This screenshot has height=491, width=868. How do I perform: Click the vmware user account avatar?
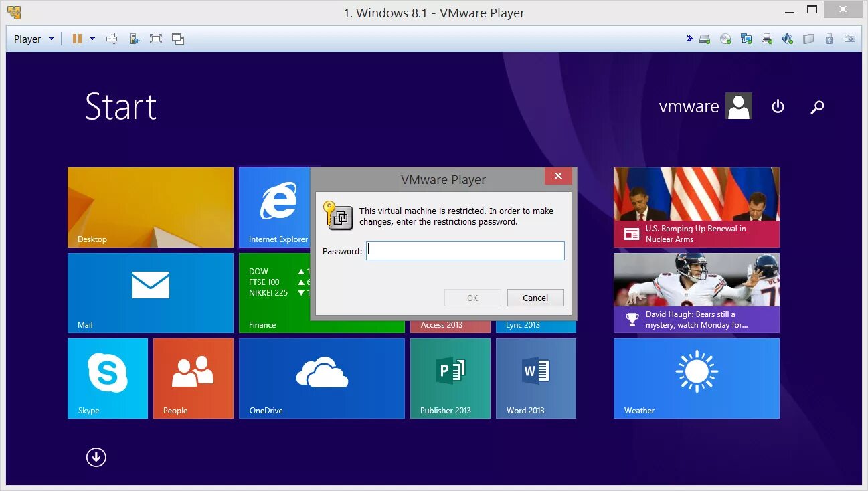(x=739, y=106)
